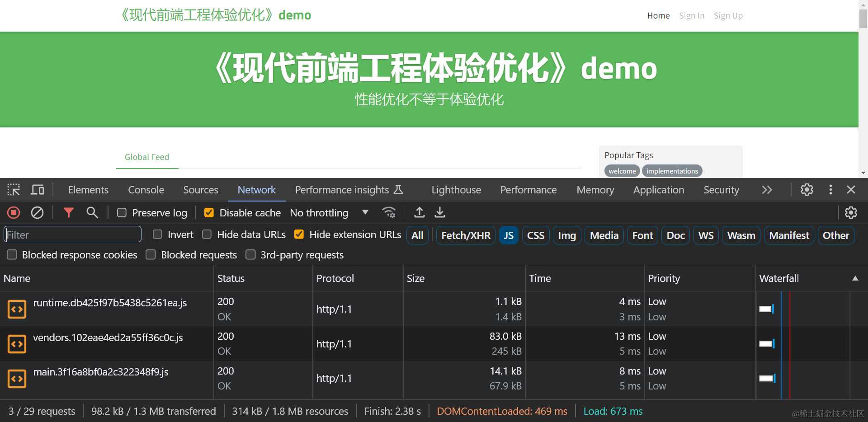
Task: Click into the Filter text field
Action: [72, 234]
